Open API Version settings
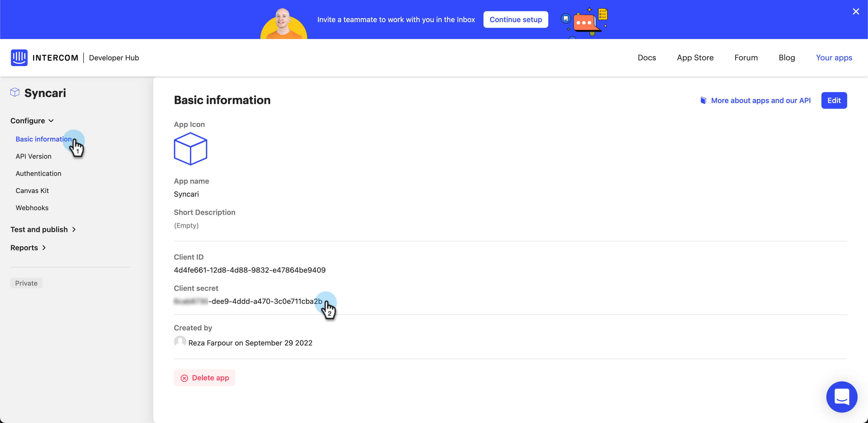868x423 pixels. tap(33, 156)
